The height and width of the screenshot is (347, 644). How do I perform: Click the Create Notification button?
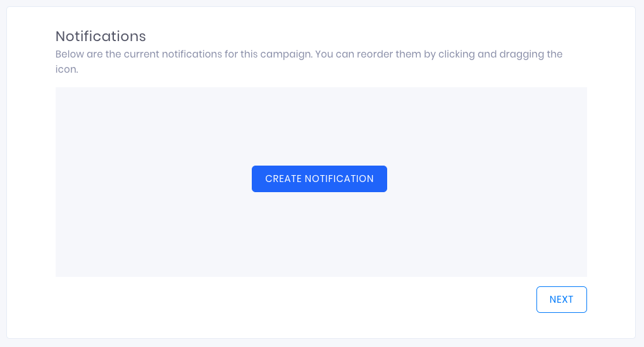pos(319,179)
